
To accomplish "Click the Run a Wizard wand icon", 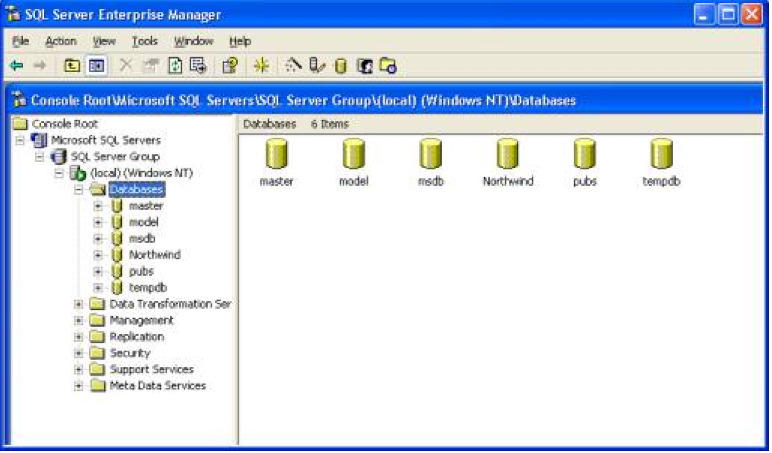I will 293,66.
